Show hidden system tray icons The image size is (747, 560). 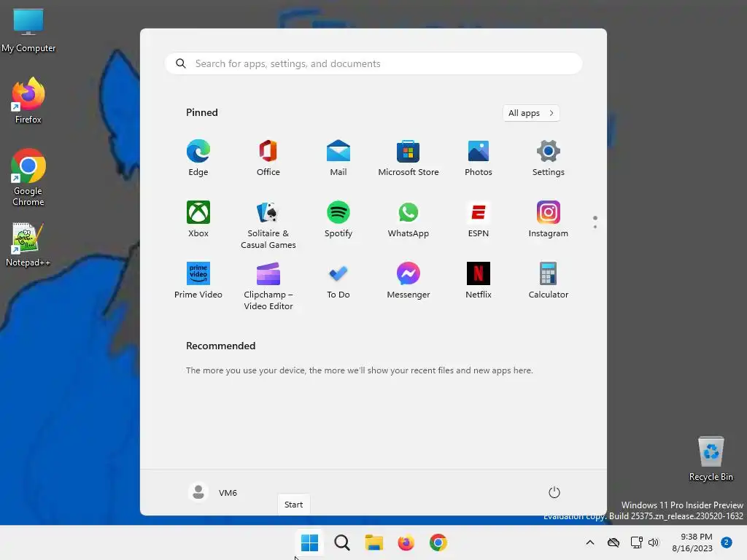point(589,542)
